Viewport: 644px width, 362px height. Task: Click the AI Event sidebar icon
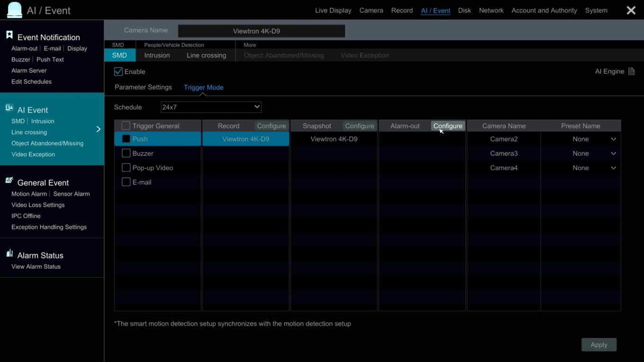pos(9,108)
